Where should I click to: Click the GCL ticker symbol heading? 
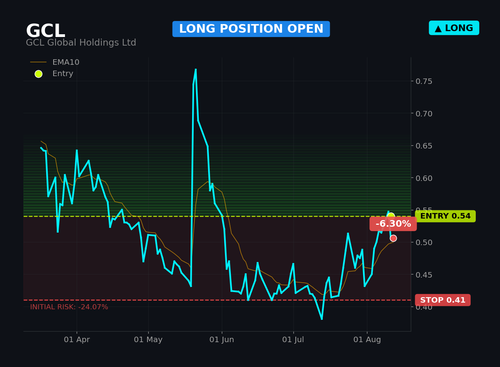coord(45,31)
